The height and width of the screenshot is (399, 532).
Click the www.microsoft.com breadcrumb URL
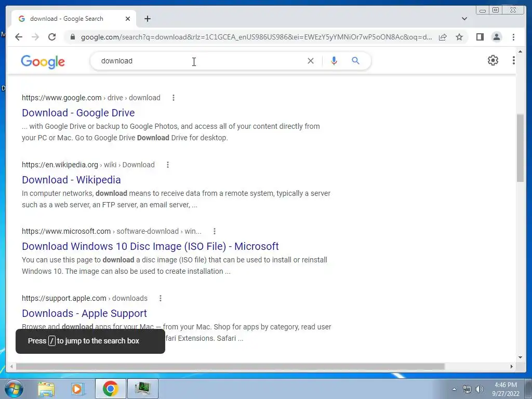[x=112, y=231]
